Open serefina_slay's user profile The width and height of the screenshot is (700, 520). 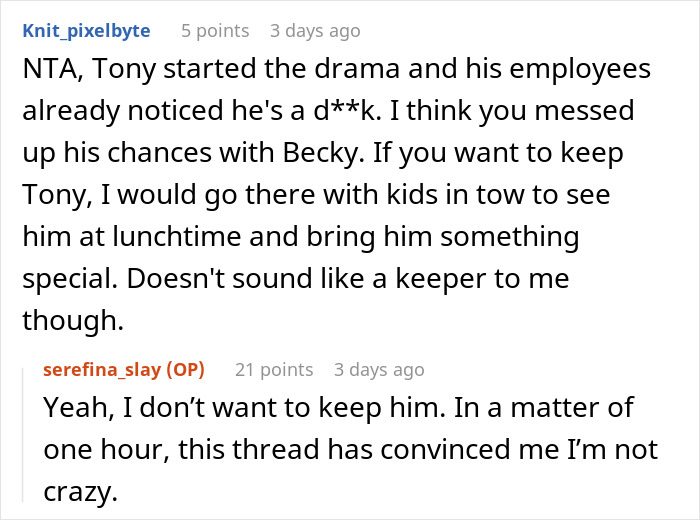(x=102, y=370)
